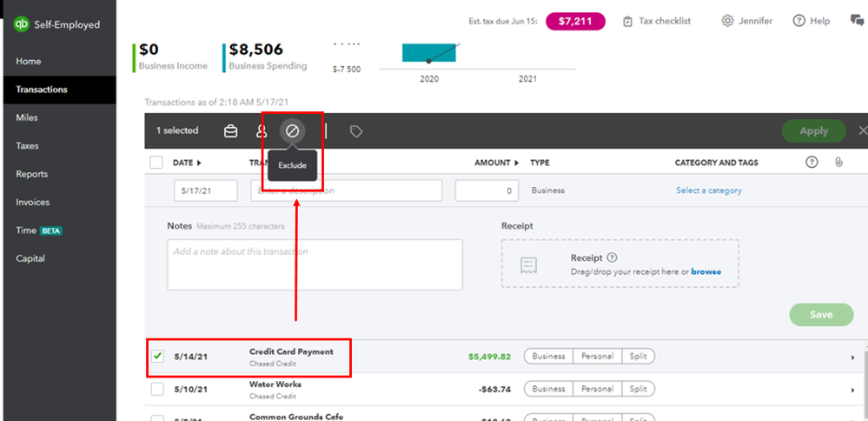Mark selected as Personal with person icon

tap(261, 131)
